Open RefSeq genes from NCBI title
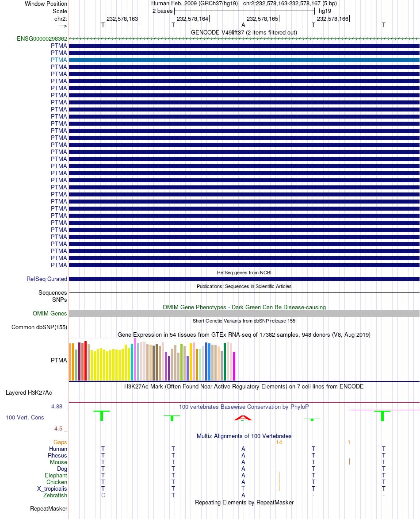Screen dimensions: 420x519 (x=244, y=273)
